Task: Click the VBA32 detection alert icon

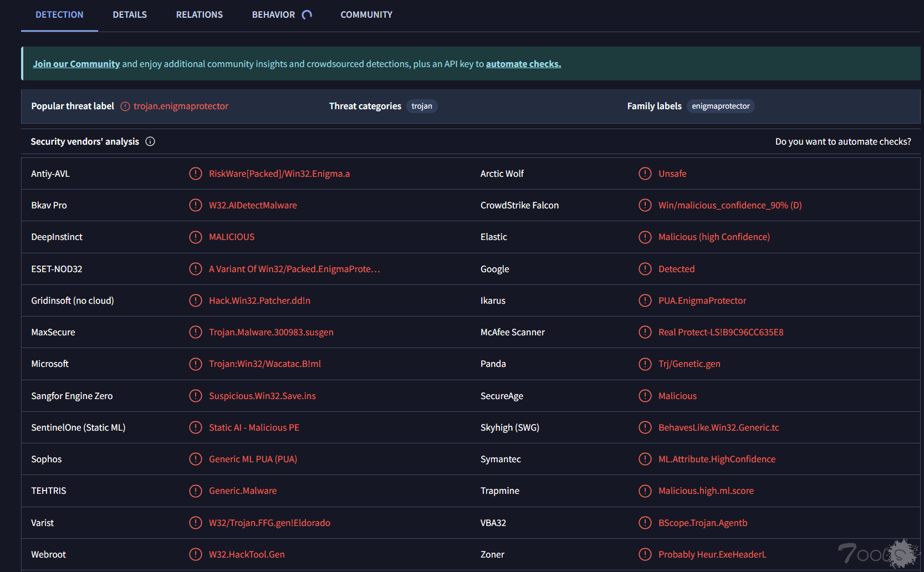Action: [645, 523]
